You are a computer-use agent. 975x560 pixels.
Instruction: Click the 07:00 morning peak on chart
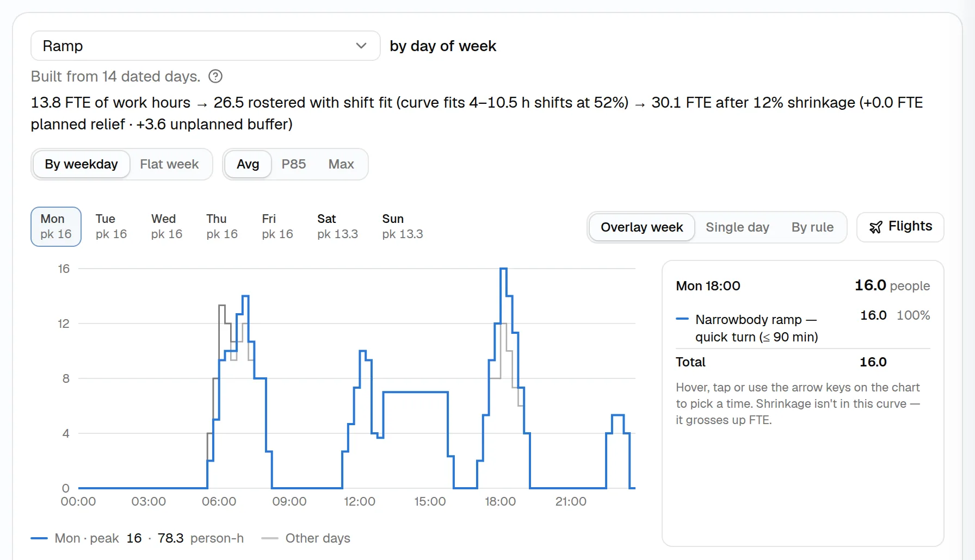(x=245, y=297)
